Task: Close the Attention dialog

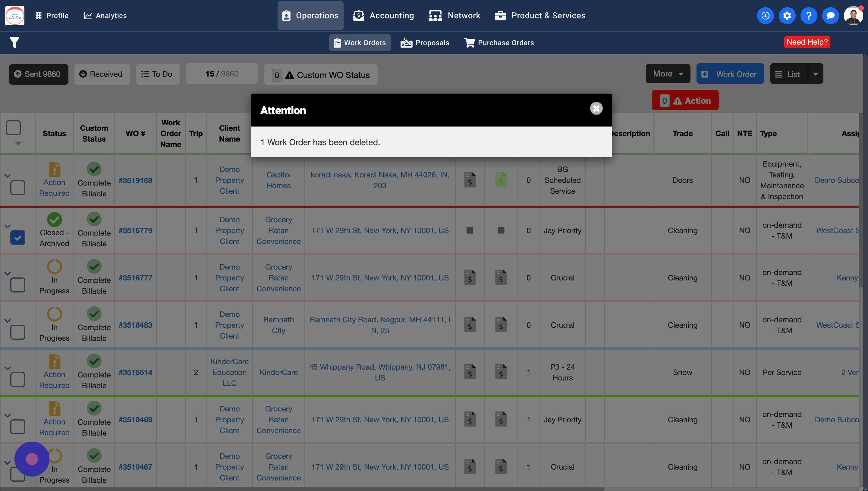Action: (x=596, y=108)
